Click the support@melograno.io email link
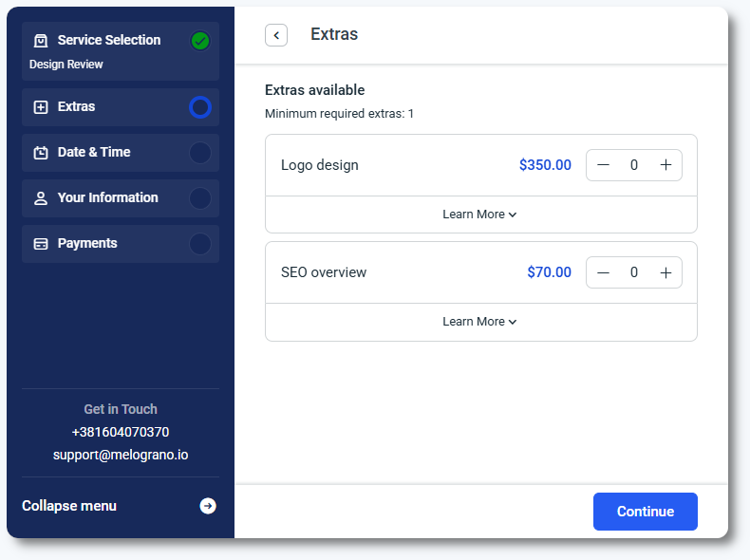 pos(121,455)
